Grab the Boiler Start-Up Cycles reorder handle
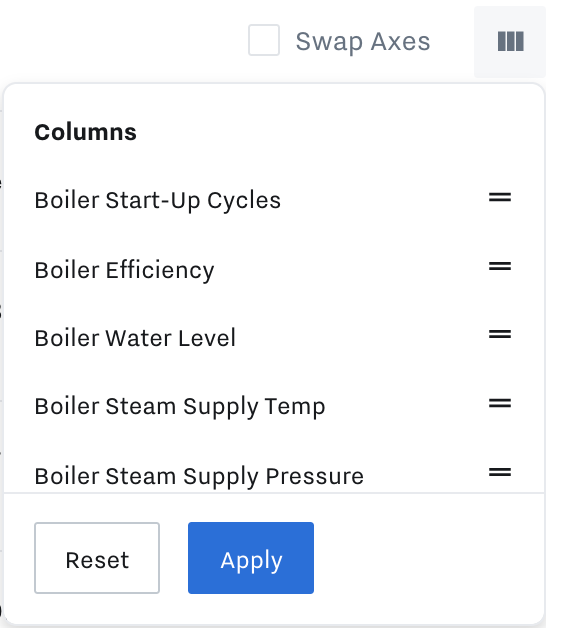Viewport: 568px width, 628px height. (500, 197)
